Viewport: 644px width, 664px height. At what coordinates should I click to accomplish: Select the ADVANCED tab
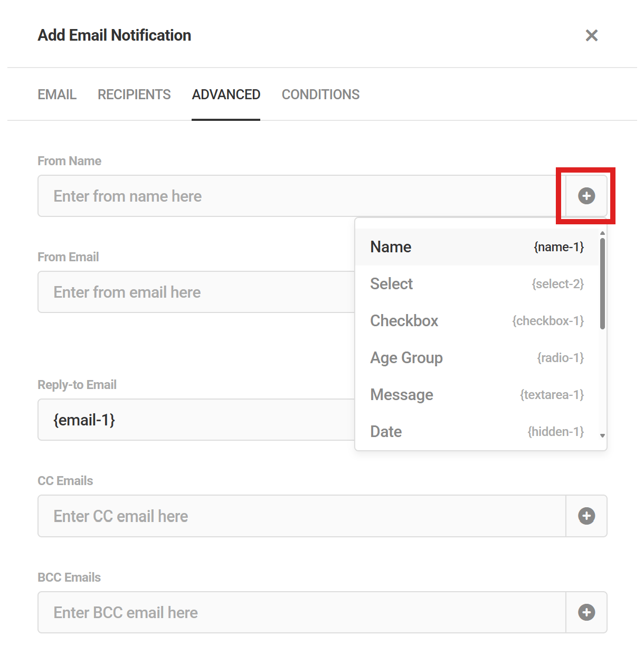pos(226,94)
